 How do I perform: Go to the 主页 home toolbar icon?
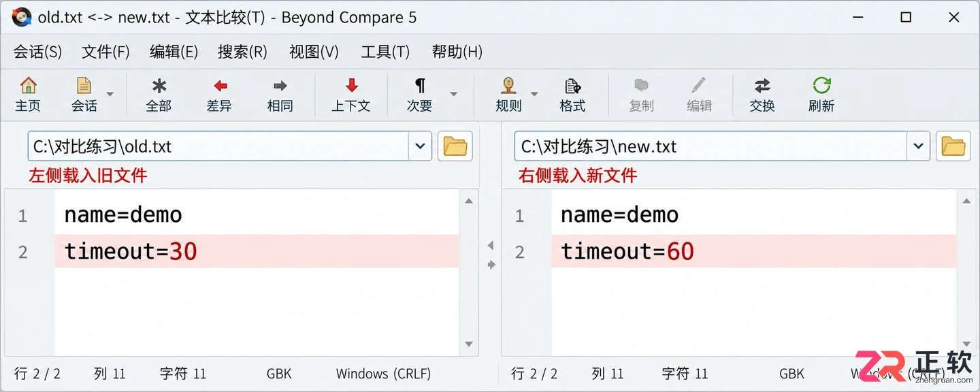[28, 94]
